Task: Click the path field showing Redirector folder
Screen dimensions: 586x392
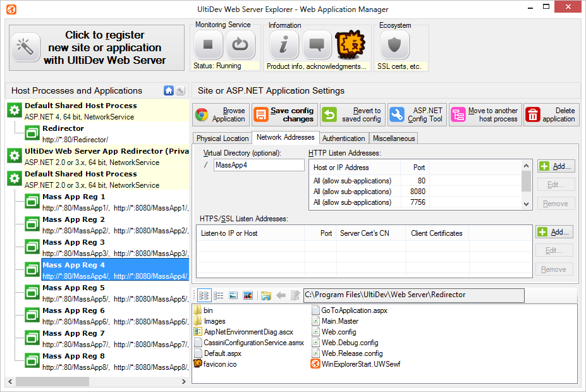Action: [413, 295]
